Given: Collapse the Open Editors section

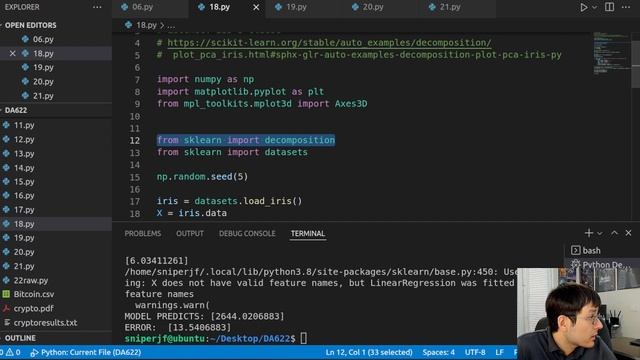Looking at the screenshot, I should (30, 25).
